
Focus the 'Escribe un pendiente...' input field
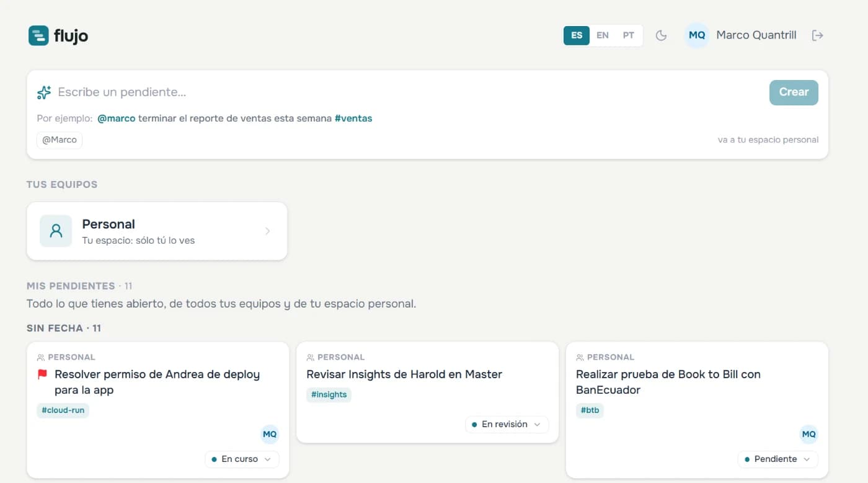pos(409,92)
